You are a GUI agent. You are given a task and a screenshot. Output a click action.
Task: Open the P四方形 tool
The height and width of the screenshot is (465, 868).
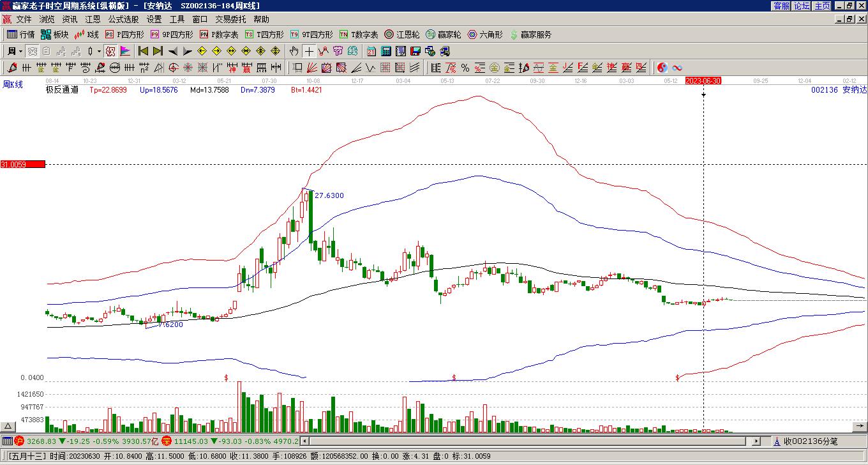pos(125,34)
